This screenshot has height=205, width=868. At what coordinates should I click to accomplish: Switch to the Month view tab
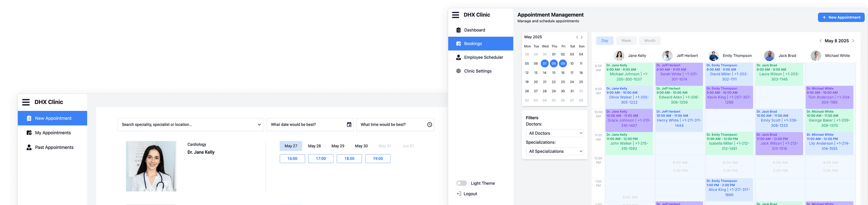[x=650, y=41]
